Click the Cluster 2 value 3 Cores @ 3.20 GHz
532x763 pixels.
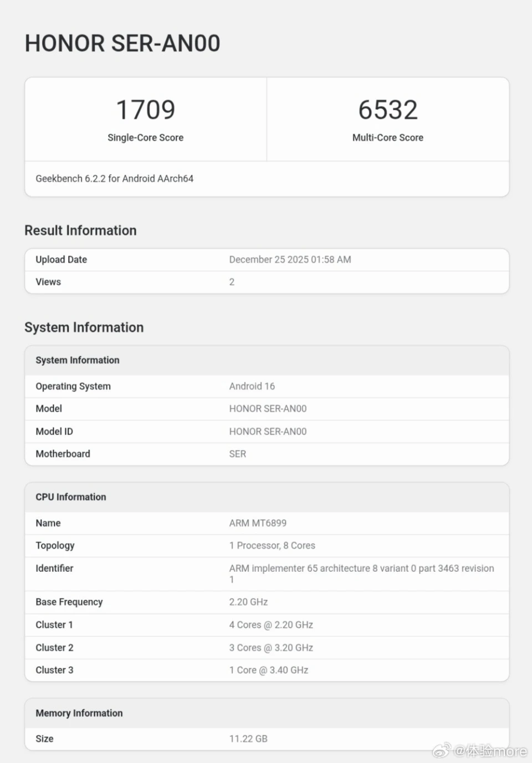[x=271, y=648]
